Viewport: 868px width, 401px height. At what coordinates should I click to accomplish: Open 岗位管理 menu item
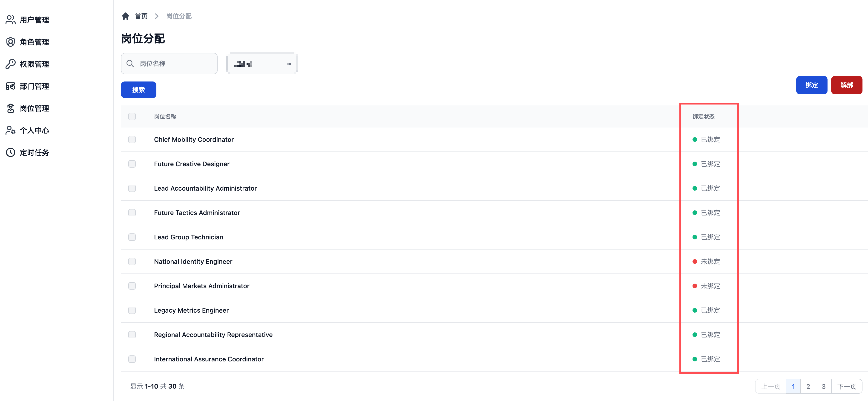34,108
